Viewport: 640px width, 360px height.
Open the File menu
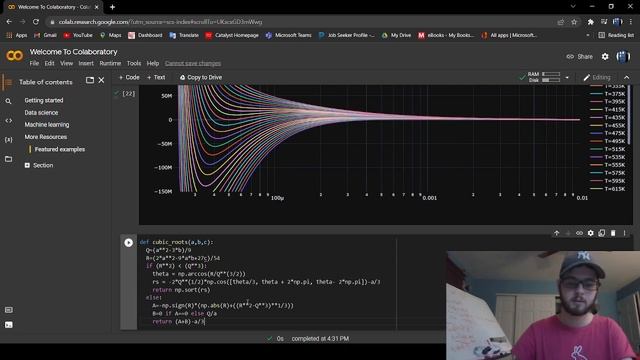[x=34, y=64]
